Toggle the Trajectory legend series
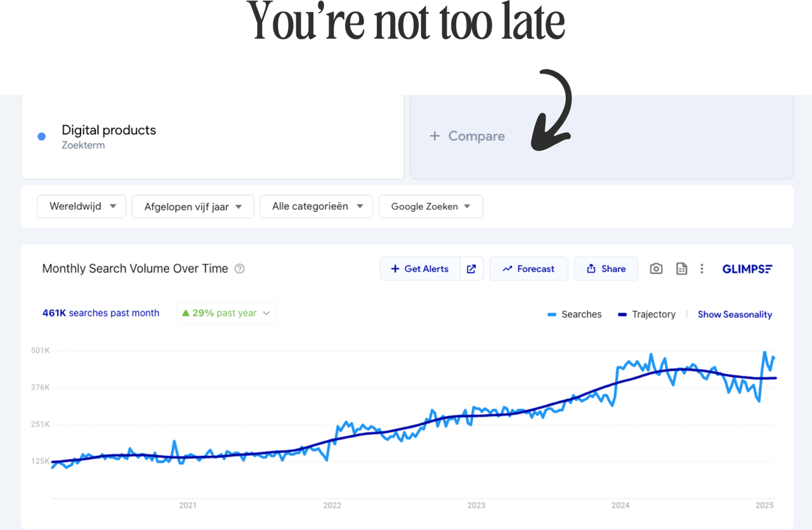The image size is (812, 530). [646, 314]
